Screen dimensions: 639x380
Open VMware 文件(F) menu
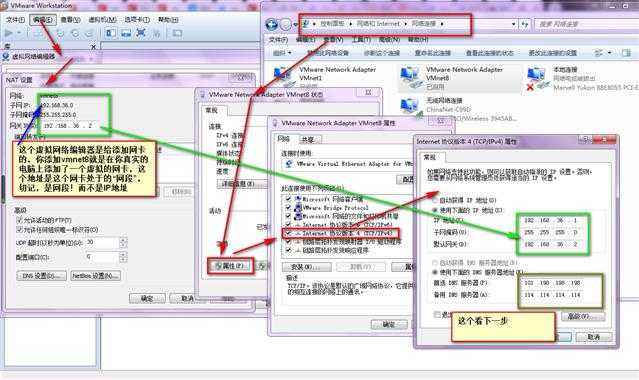[x=15, y=20]
